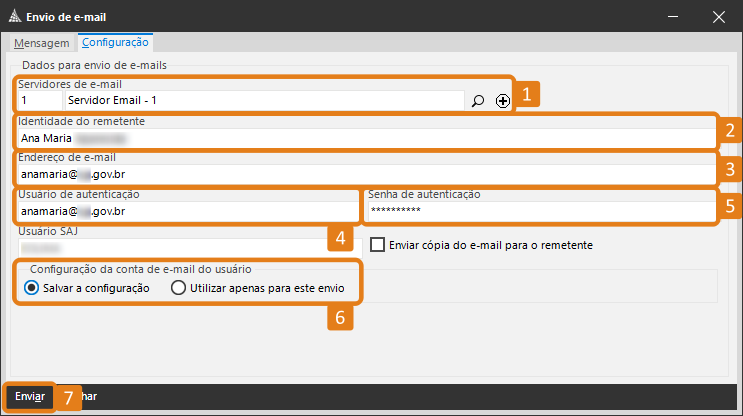The width and height of the screenshot is (743, 416).
Task: Click the plus icon to add server
Action: click(502, 101)
